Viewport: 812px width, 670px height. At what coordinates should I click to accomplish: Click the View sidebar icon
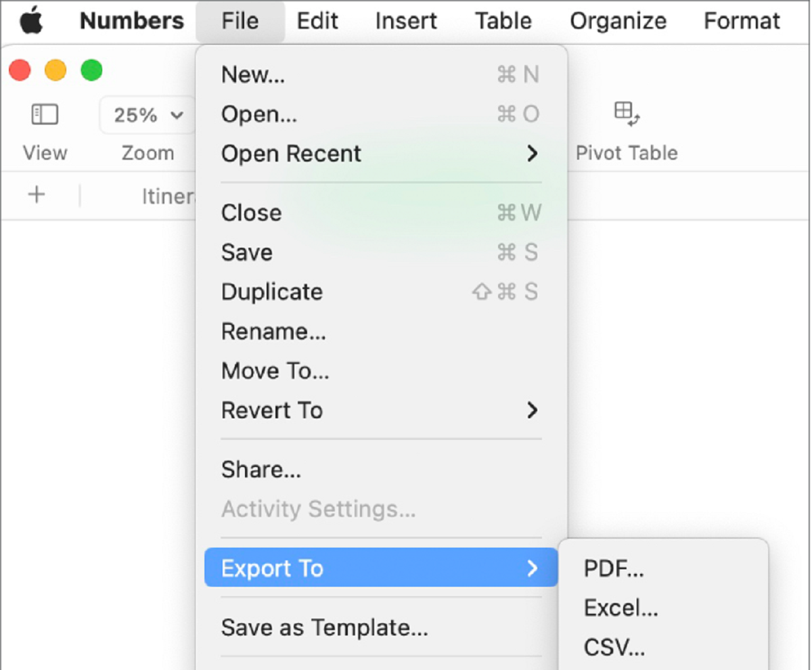pos(44,114)
